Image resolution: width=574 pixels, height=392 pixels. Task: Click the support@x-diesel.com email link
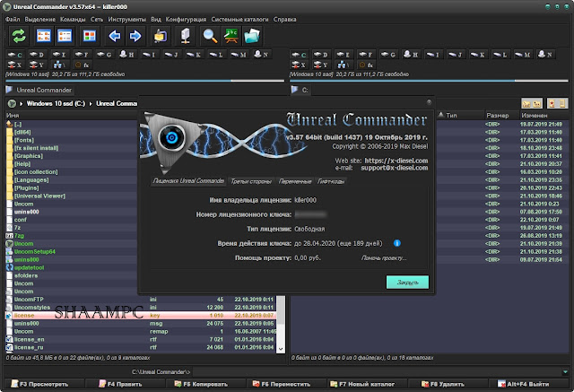click(395, 168)
